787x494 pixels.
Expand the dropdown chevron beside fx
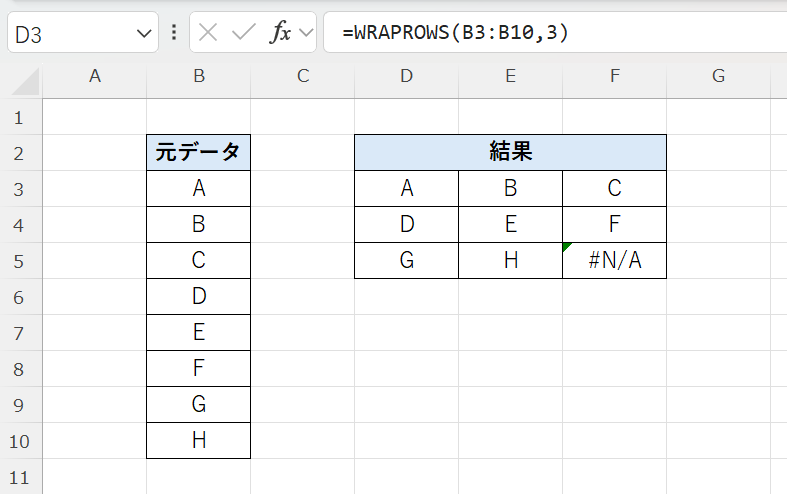tap(305, 32)
